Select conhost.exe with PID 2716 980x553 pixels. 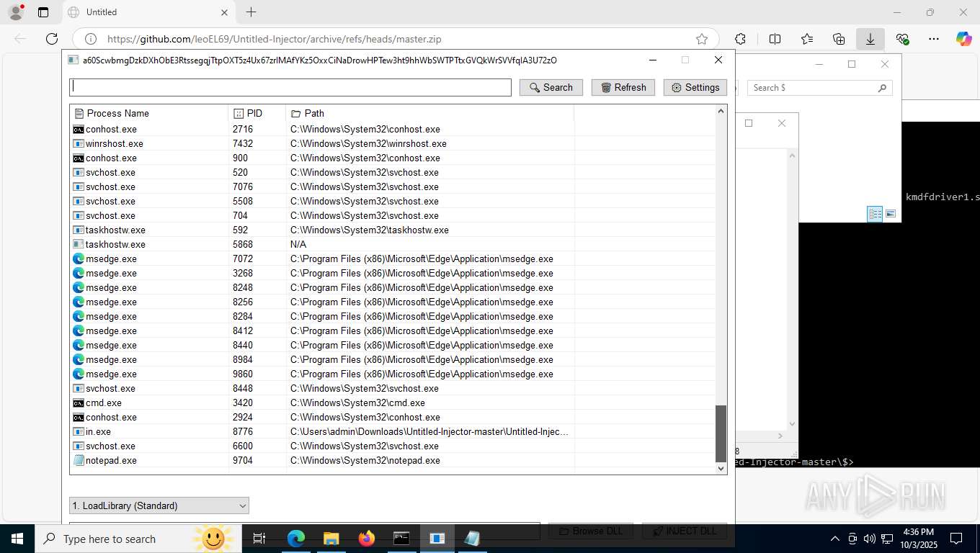pos(393,129)
